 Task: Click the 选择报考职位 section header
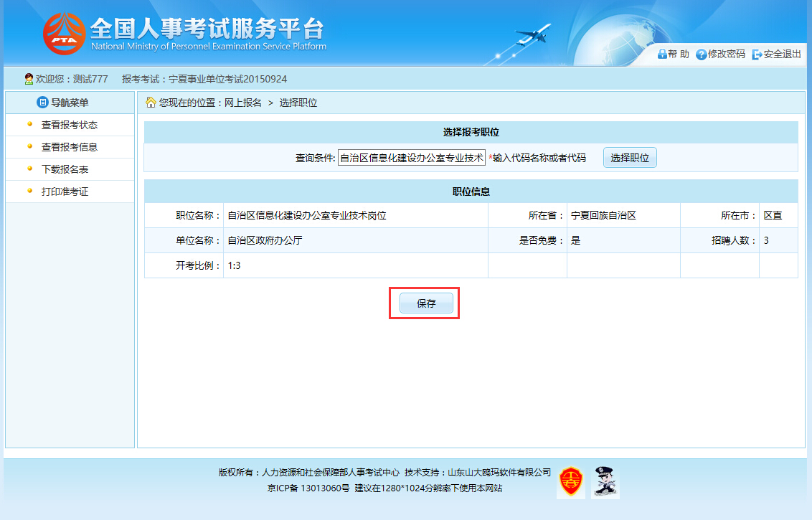pyautogui.click(x=471, y=133)
